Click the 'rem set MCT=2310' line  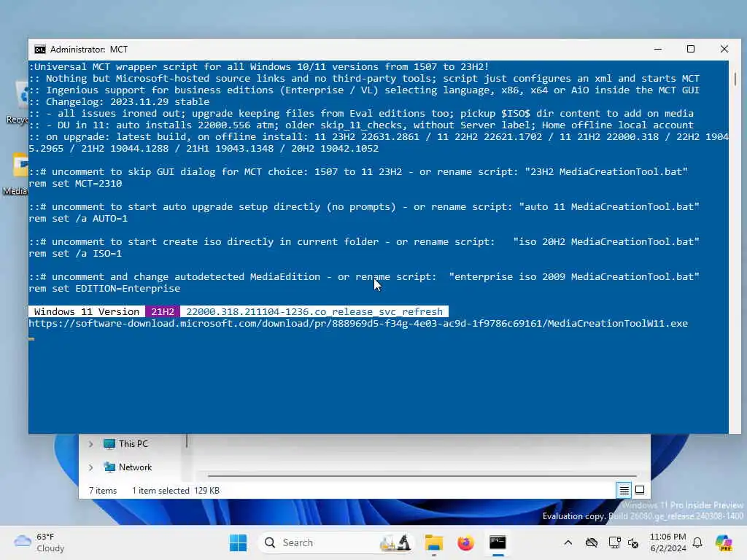click(x=75, y=183)
